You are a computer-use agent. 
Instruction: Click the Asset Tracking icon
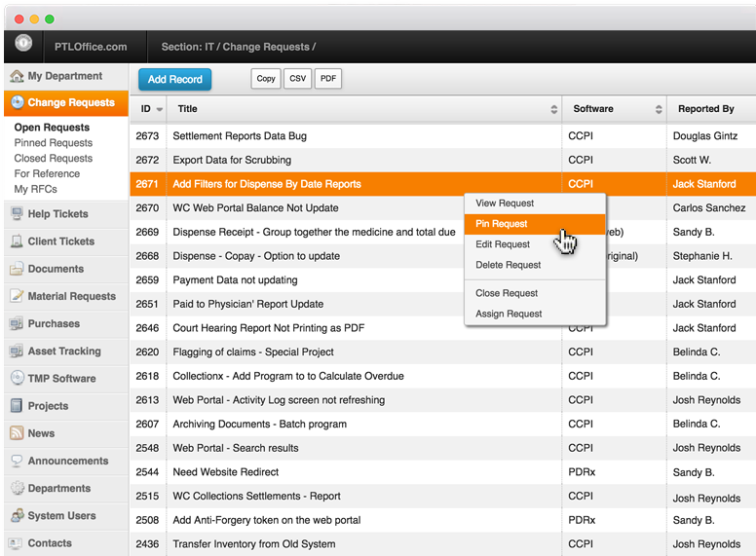click(17, 351)
